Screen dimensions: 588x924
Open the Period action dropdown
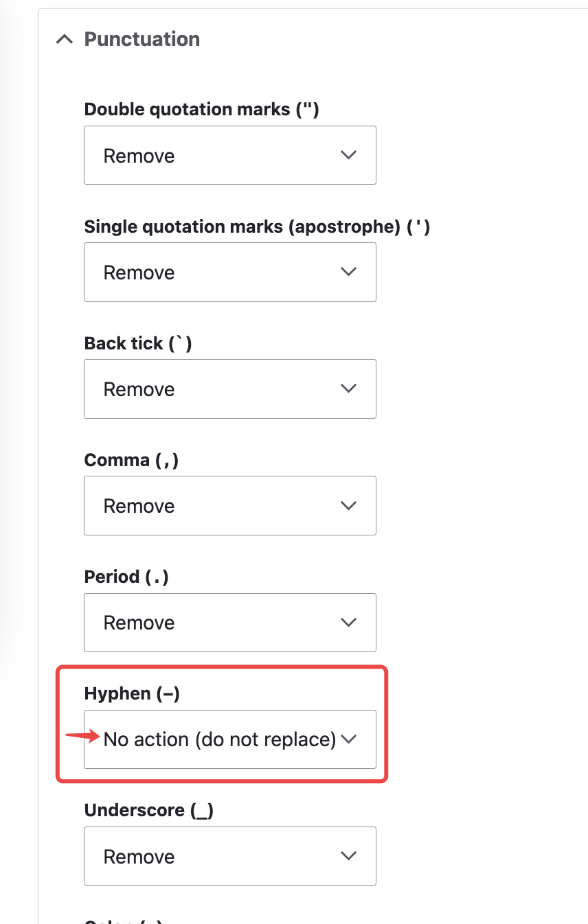(x=229, y=623)
